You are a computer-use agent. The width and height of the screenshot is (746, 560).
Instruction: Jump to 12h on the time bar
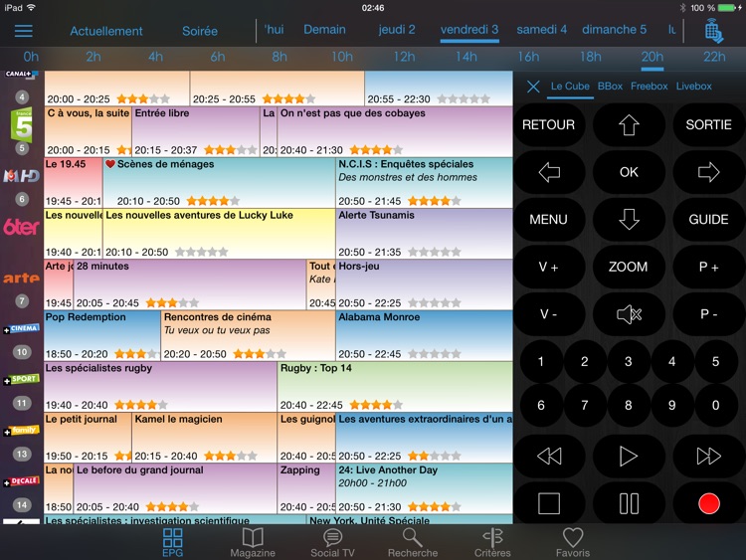[404, 57]
